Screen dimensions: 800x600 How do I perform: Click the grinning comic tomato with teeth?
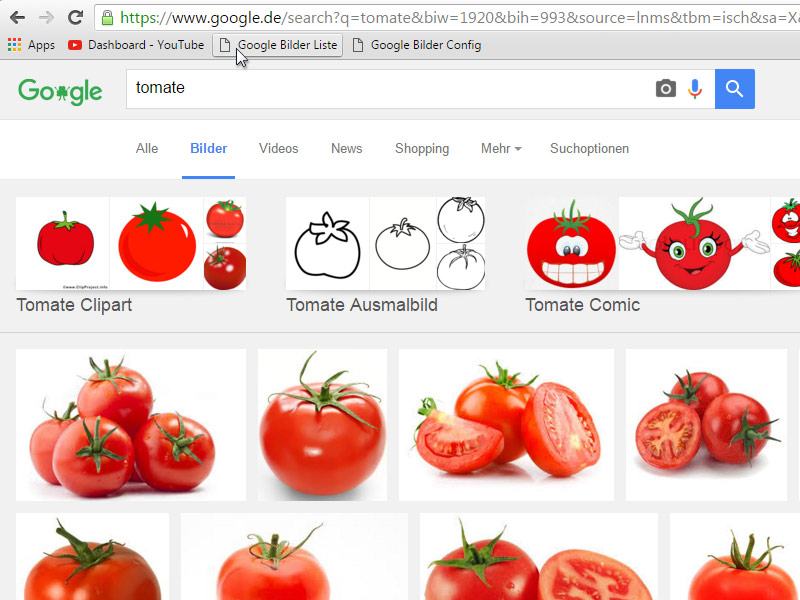(571, 243)
